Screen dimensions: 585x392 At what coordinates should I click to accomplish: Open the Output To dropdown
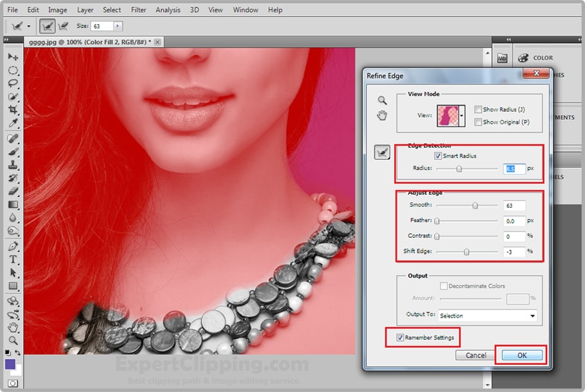pyautogui.click(x=532, y=315)
